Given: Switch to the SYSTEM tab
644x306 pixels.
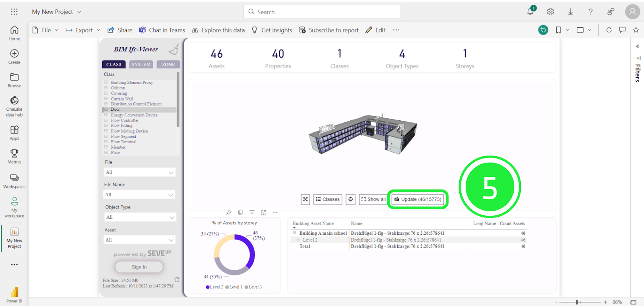Looking at the screenshot, I should pos(141,64).
